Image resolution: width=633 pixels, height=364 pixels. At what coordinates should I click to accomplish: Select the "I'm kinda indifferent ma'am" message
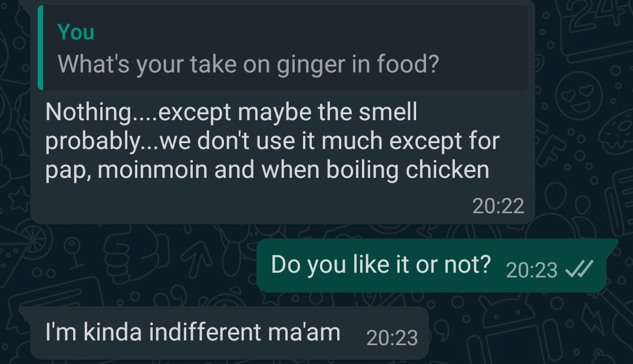[x=193, y=333]
